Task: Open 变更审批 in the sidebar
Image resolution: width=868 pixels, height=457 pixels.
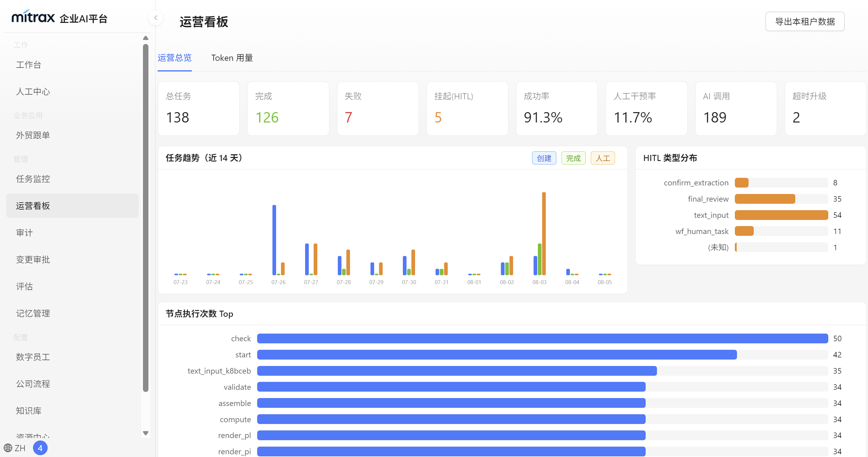Action: (72, 259)
